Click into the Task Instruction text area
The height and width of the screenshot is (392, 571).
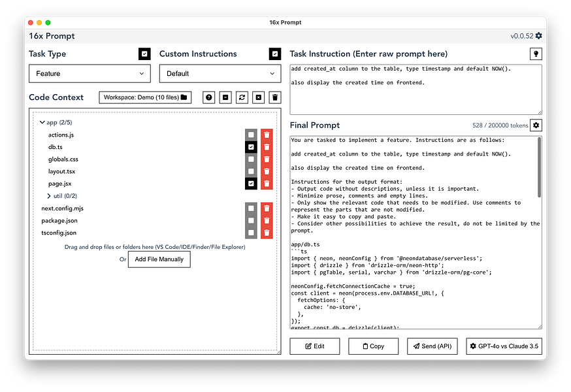(x=416, y=90)
